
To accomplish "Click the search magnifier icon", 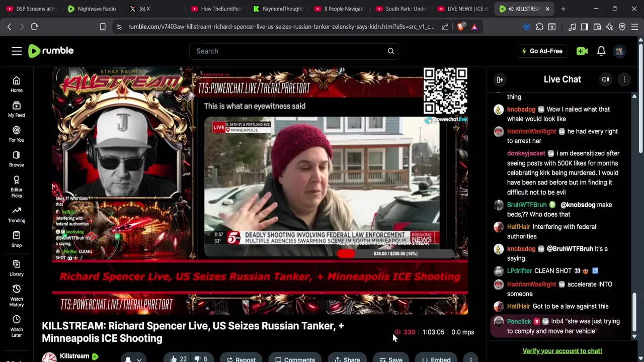I will pyautogui.click(x=391, y=51).
